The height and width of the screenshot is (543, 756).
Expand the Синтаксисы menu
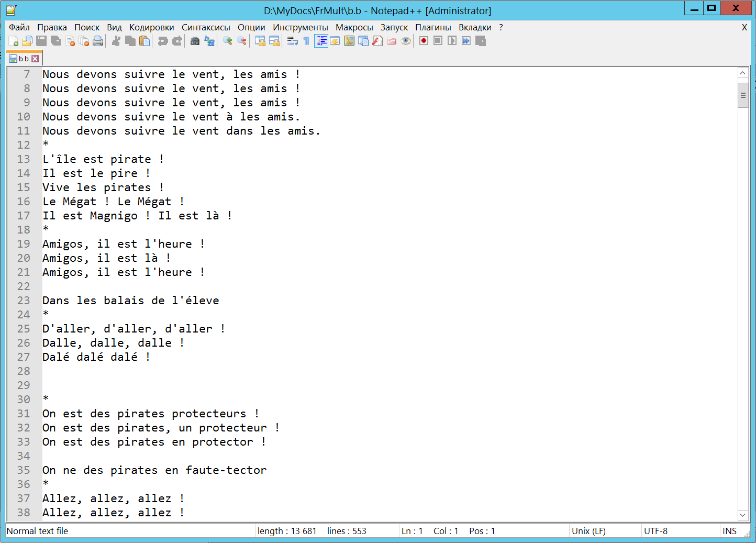(x=206, y=27)
